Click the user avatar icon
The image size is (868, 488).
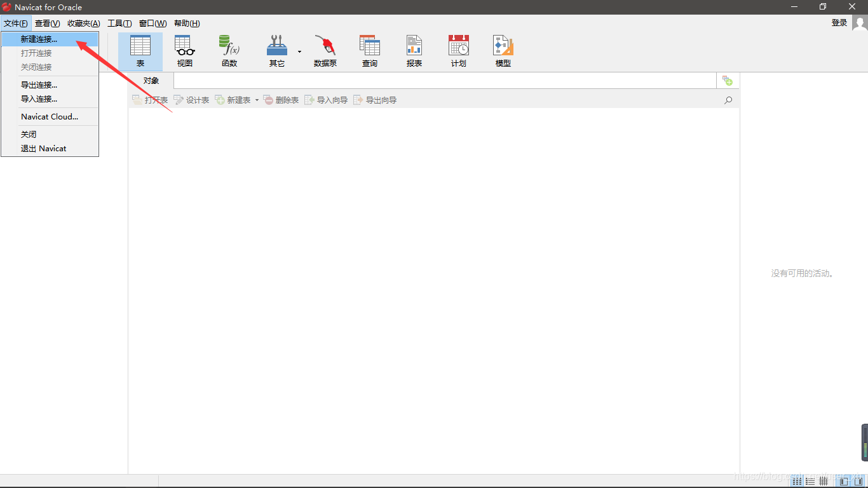pos(860,23)
